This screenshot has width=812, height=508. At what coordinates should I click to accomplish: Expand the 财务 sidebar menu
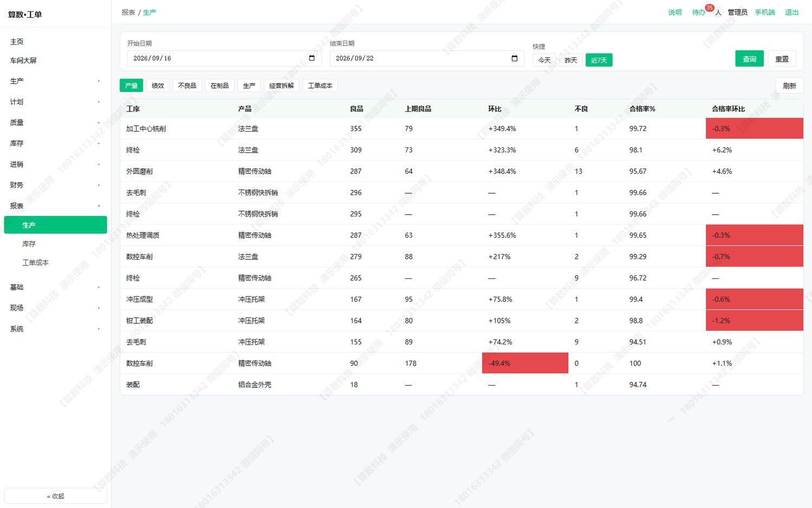[x=55, y=185]
